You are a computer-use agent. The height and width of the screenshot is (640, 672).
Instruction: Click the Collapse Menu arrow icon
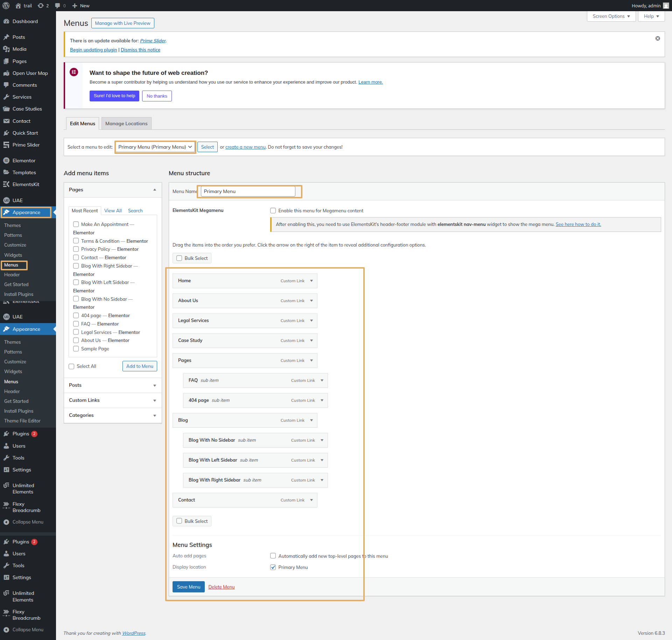click(x=6, y=522)
